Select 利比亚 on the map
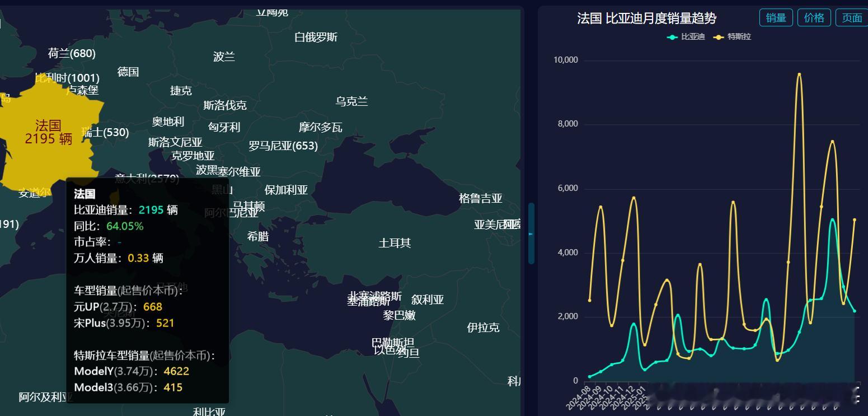The height and width of the screenshot is (416, 868). coord(209,412)
